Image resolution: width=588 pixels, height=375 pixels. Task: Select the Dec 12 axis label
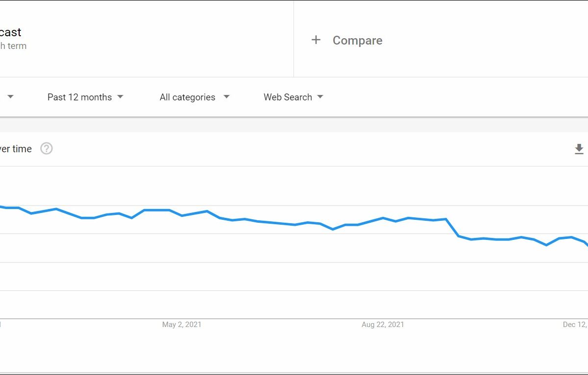(575, 325)
